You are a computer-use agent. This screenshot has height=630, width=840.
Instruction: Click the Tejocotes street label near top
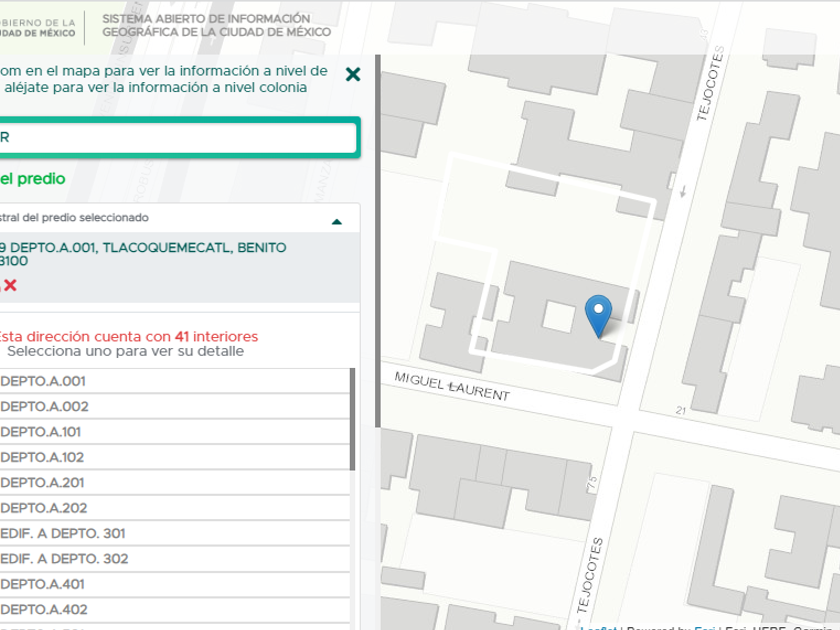coord(710,84)
